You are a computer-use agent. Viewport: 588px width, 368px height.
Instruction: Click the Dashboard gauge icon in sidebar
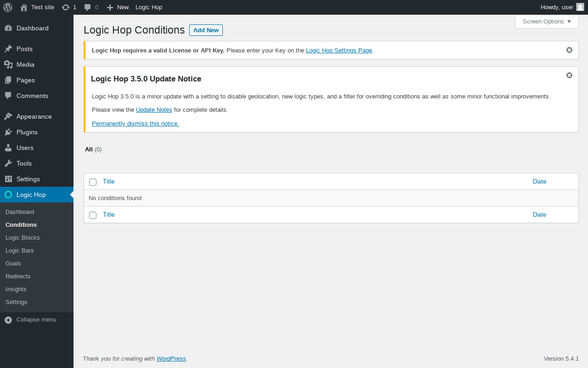click(8, 28)
